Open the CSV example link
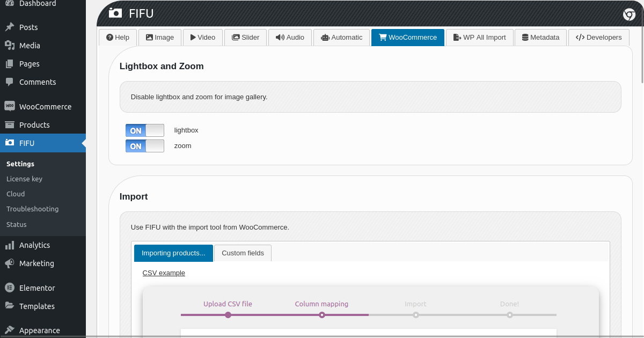The width and height of the screenshot is (644, 338). point(164,273)
